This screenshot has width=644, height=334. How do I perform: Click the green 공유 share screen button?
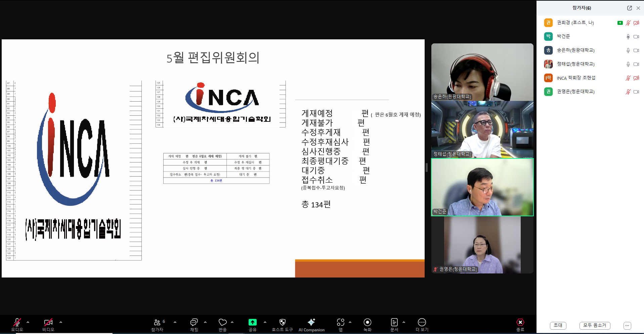[x=253, y=324]
